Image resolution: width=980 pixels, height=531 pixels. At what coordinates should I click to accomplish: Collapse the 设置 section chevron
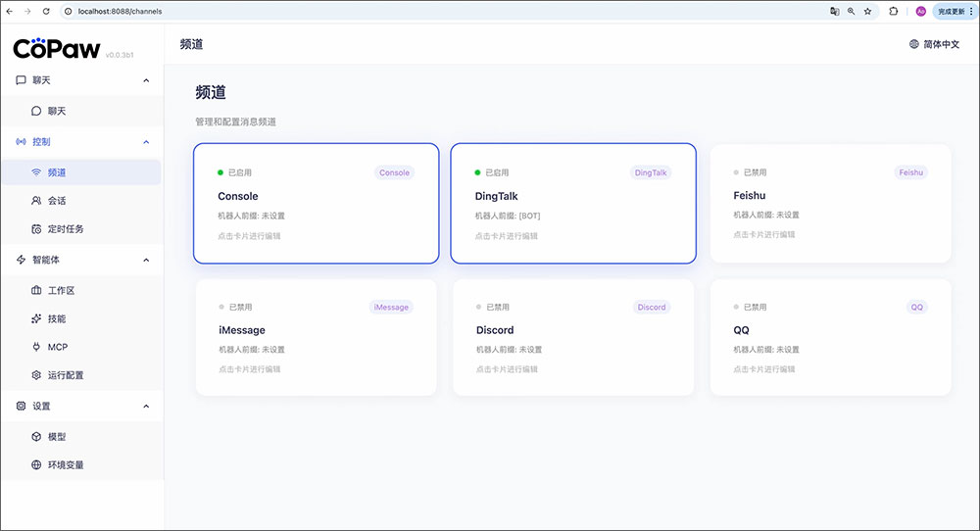point(146,406)
